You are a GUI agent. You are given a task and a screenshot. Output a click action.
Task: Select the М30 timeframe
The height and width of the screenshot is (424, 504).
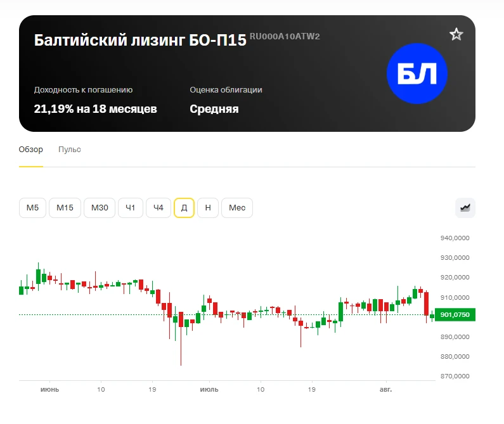[100, 208]
